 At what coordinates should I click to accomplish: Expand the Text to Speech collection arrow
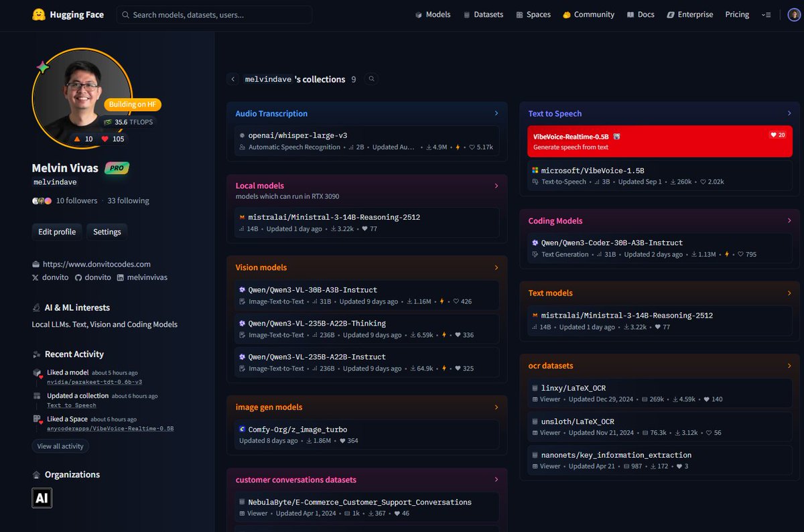(x=789, y=114)
